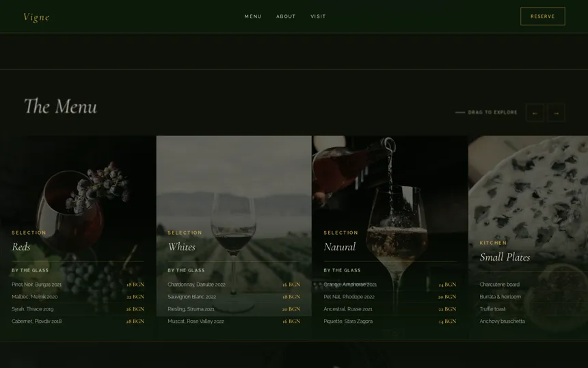This screenshot has width=588, height=368.
Task: Select Sauvignon Blanc 2022 row
Action: tap(234, 297)
